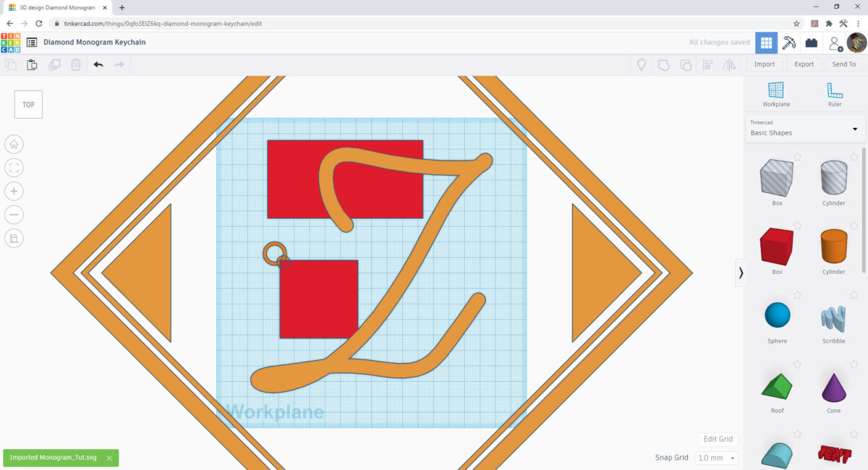Switch to the 3D design Diamond Monogram browser tab
The image size is (868, 470).
pyautogui.click(x=54, y=7)
